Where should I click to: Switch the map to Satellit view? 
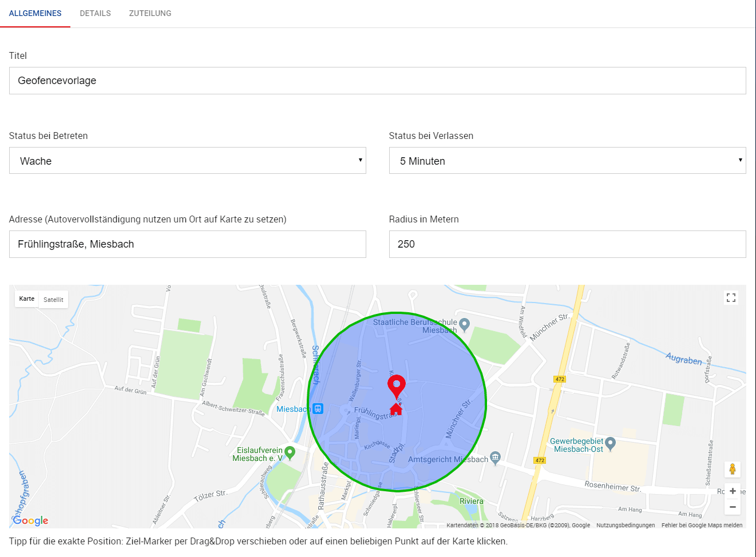tap(53, 299)
